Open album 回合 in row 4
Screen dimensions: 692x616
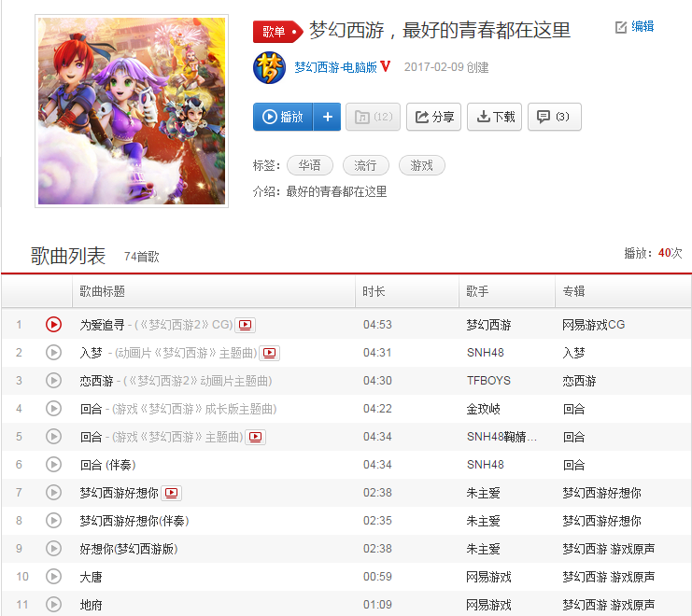click(x=573, y=409)
